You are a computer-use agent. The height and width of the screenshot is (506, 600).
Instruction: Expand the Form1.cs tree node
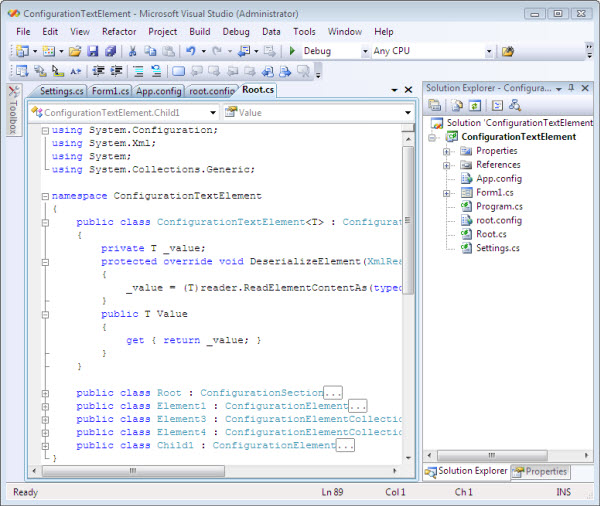[x=446, y=193]
